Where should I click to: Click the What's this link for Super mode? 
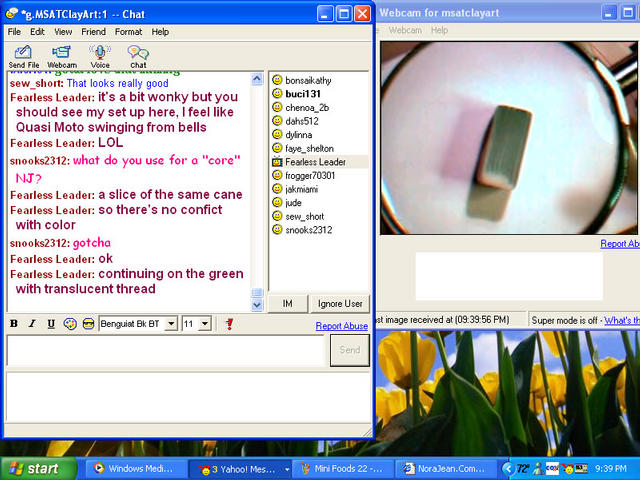622,320
